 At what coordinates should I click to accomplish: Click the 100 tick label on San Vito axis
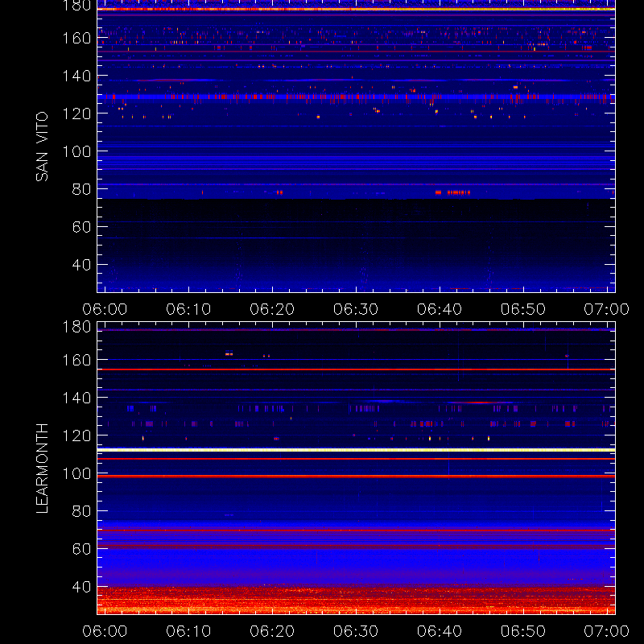pyautogui.click(x=76, y=151)
